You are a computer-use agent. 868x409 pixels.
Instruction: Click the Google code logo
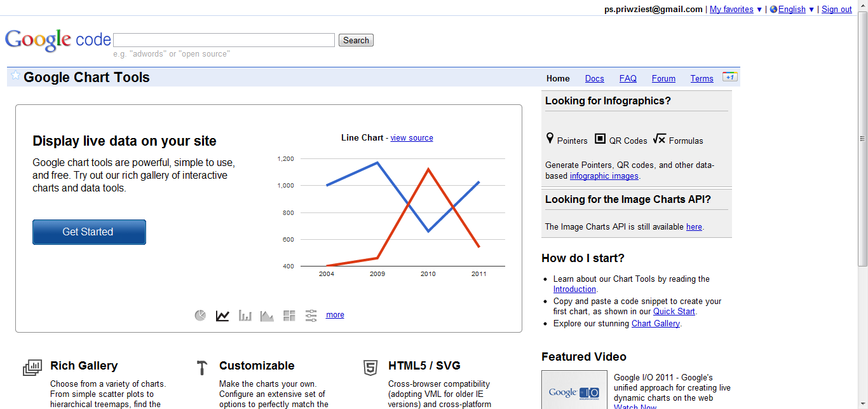click(x=58, y=40)
